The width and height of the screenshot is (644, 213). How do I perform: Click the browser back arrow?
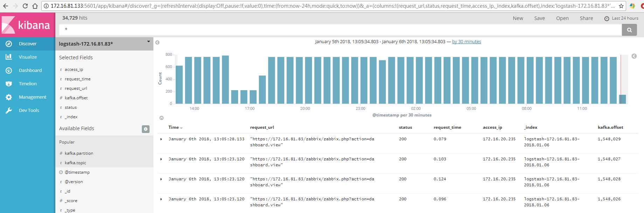6,6
